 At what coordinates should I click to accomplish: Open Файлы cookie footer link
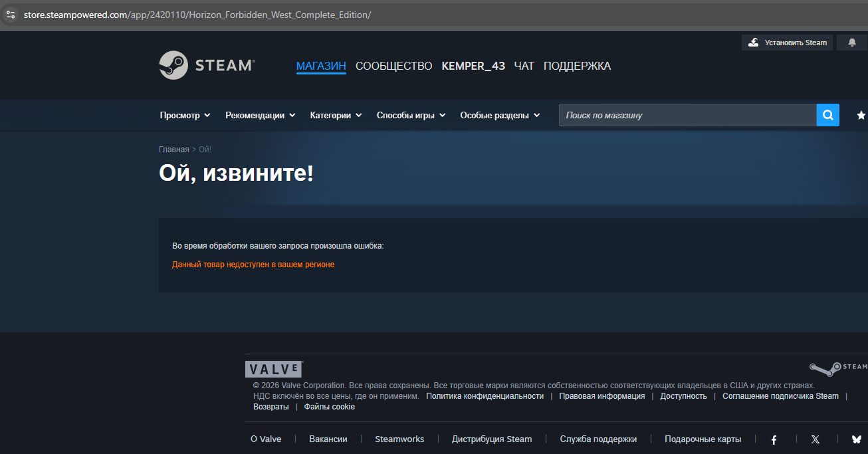(x=330, y=407)
